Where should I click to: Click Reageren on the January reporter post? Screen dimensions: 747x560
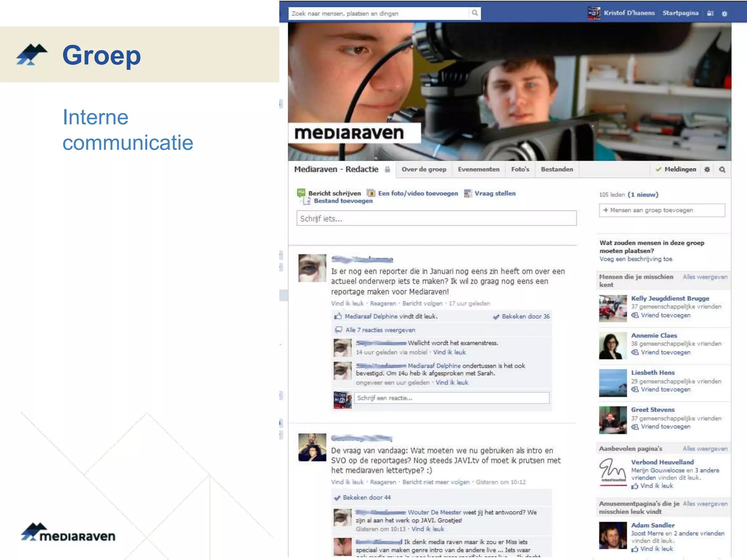(383, 303)
